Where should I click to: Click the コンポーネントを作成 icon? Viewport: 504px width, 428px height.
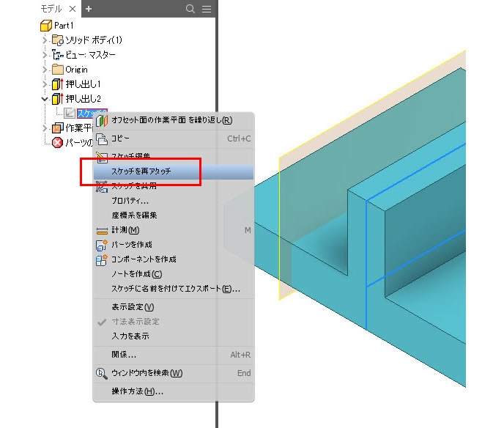point(102,260)
